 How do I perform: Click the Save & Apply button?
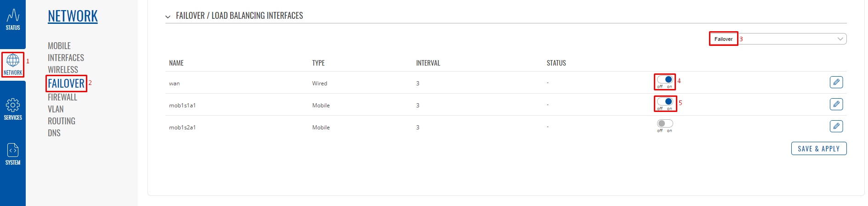[x=819, y=149]
